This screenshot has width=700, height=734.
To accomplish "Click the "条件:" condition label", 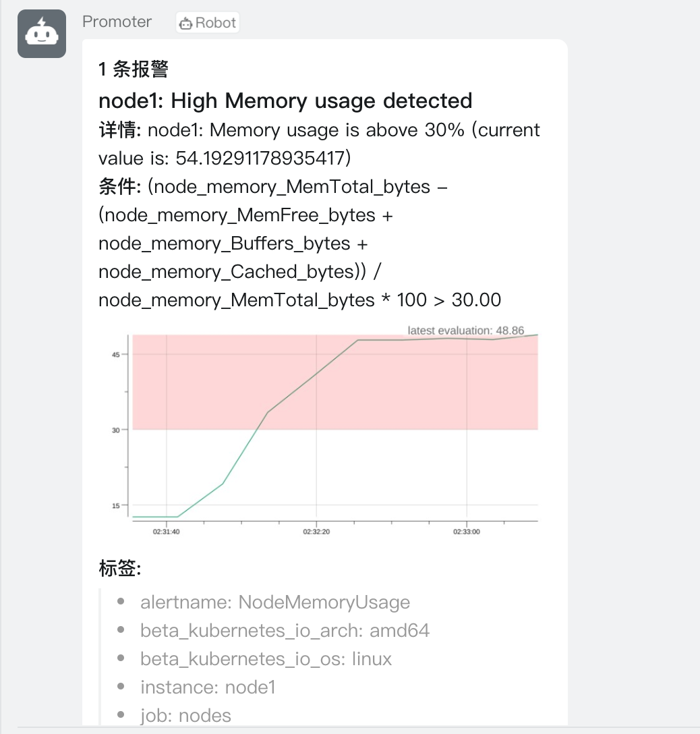I will pos(120,187).
